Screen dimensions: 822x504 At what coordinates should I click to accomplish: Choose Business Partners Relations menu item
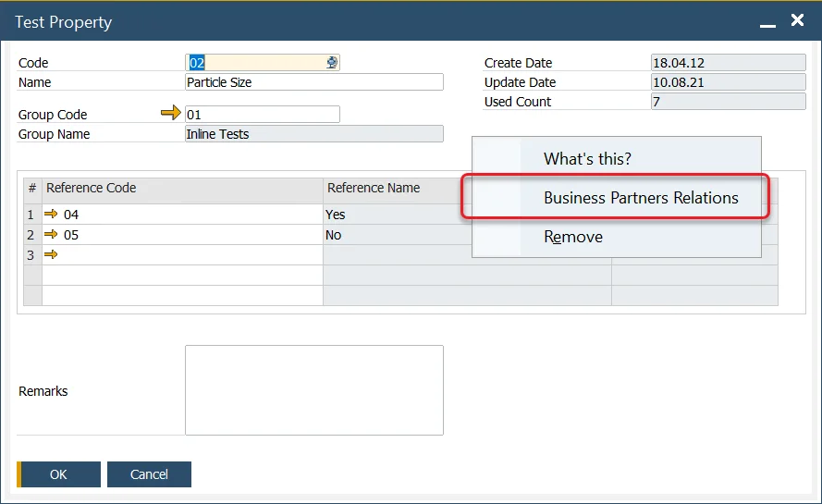(x=640, y=198)
